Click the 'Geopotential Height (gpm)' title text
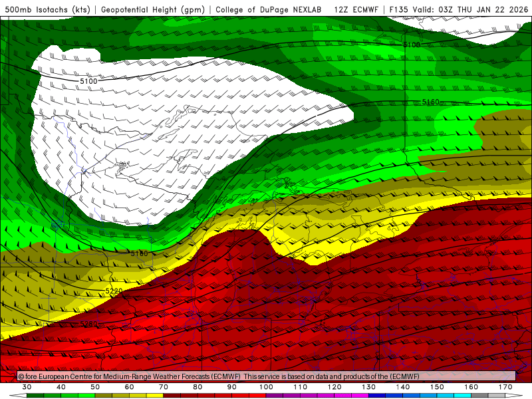Image resolution: width=532 pixels, height=399 pixels. point(153,9)
